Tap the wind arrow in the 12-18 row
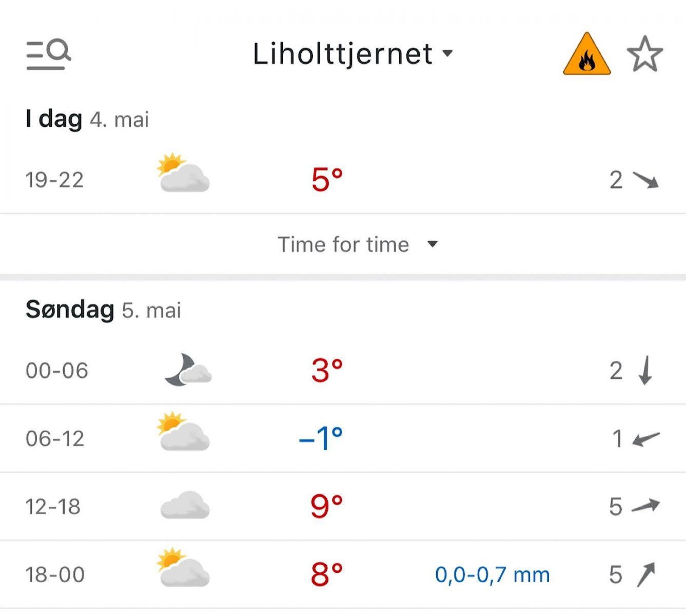This screenshot has height=616, width=686. tap(645, 506)
